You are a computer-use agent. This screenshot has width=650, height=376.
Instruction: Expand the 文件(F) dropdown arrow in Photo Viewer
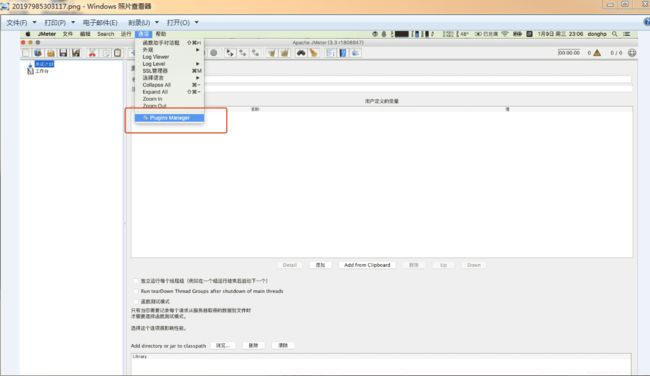coord(34,22)
